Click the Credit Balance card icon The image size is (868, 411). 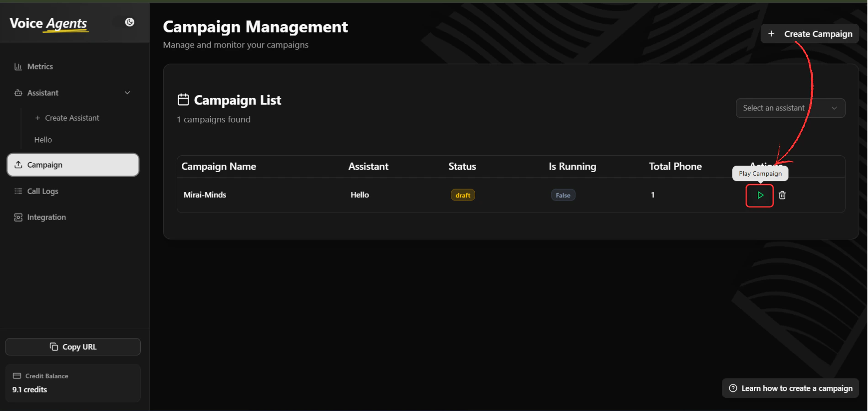[17, 375]
